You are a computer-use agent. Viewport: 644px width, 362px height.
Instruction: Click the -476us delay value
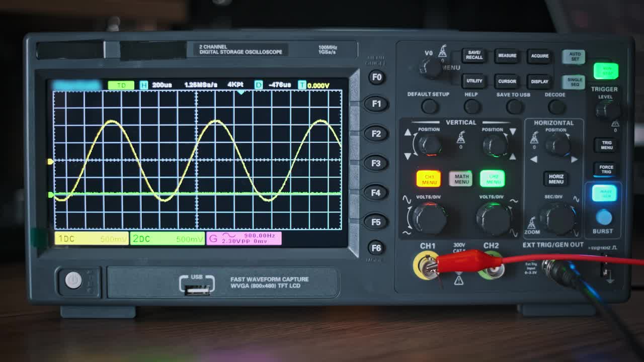[280, 85]
